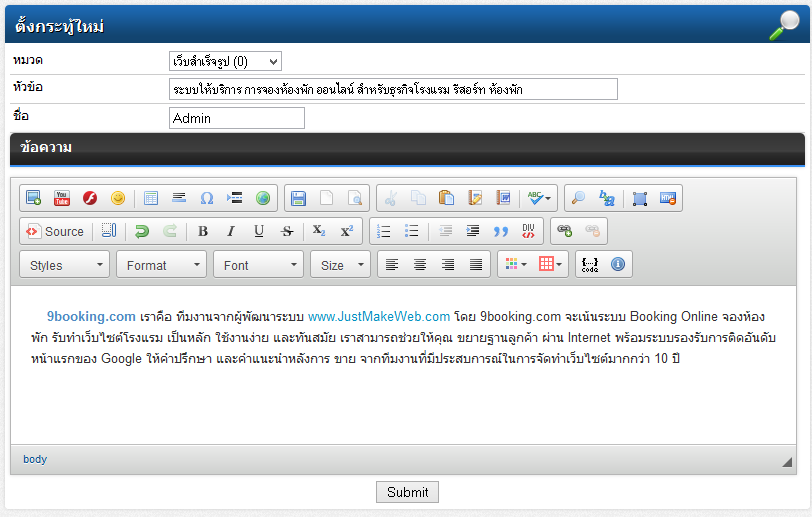
Task: Click the Cut scissors icon
Action: pyautogui.click(x=390, y=198)
